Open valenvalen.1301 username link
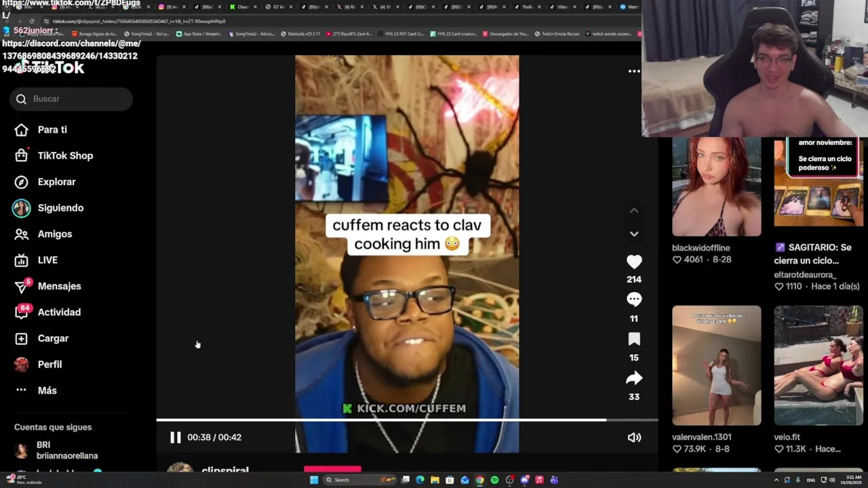The height and width of the screenshot is (488, 868). click(x=701, y=437)
